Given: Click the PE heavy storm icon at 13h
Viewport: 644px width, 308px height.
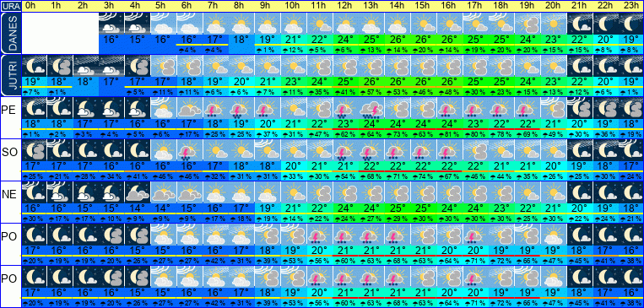Looking at the screenshot, I should click(x=371, y=108).
